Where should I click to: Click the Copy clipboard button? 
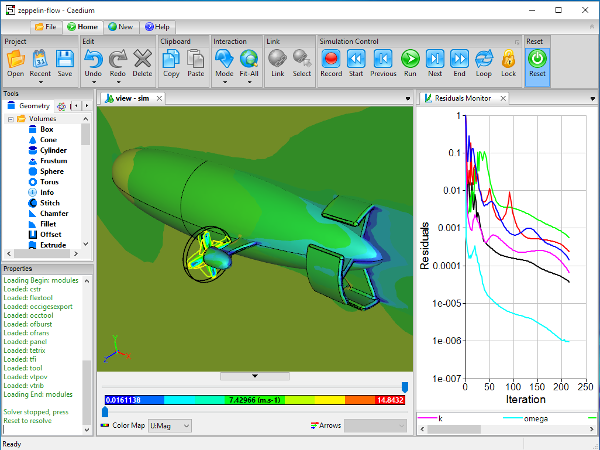click(x=171, y=62)
